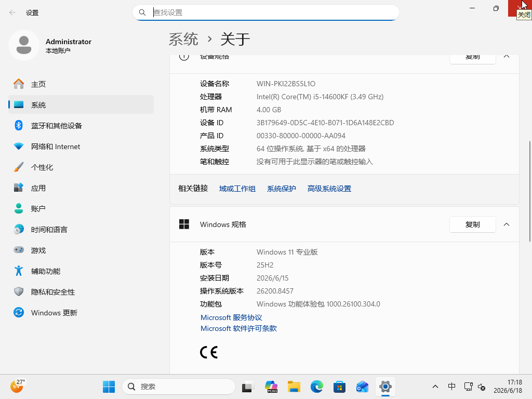Viewport: 532px width, 399px height.
Task: Click the 应用 apps icon
Action: (19, 188)
